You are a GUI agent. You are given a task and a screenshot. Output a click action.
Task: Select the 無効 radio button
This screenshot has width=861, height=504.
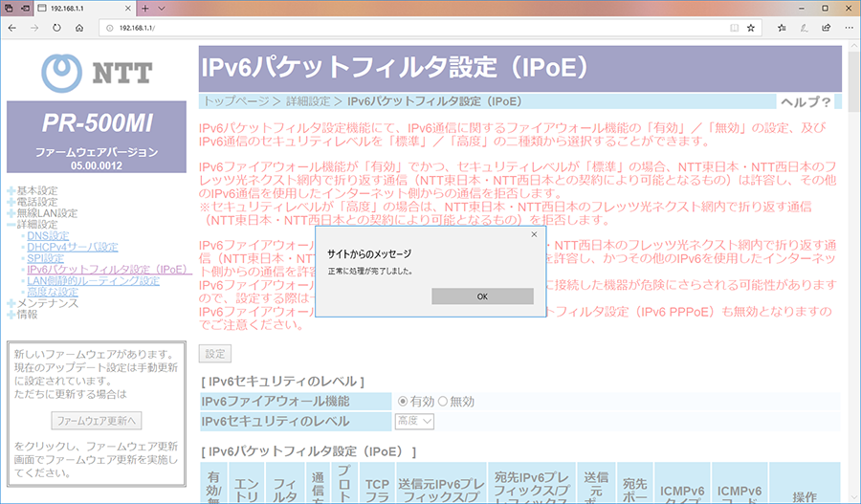tap(443, 402)
